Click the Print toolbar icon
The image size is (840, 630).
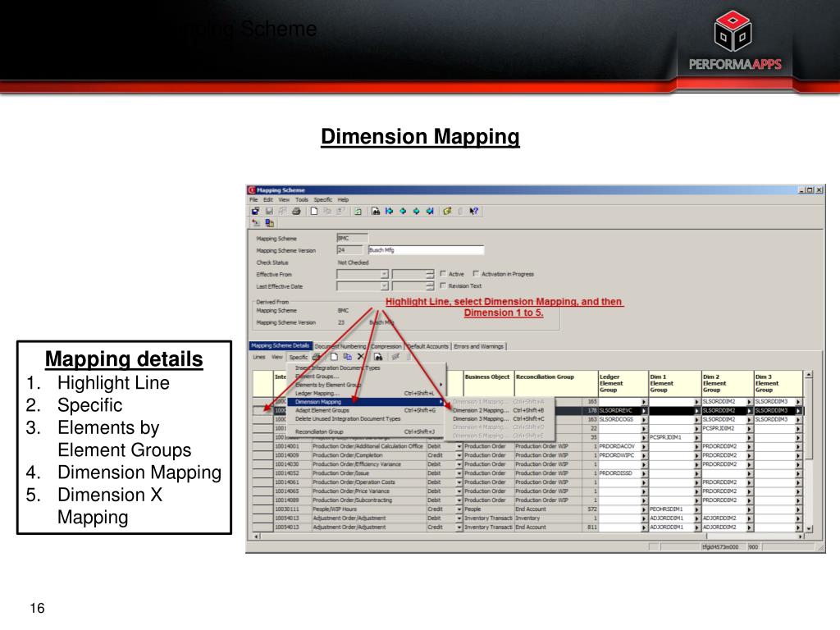pos(296,211)
